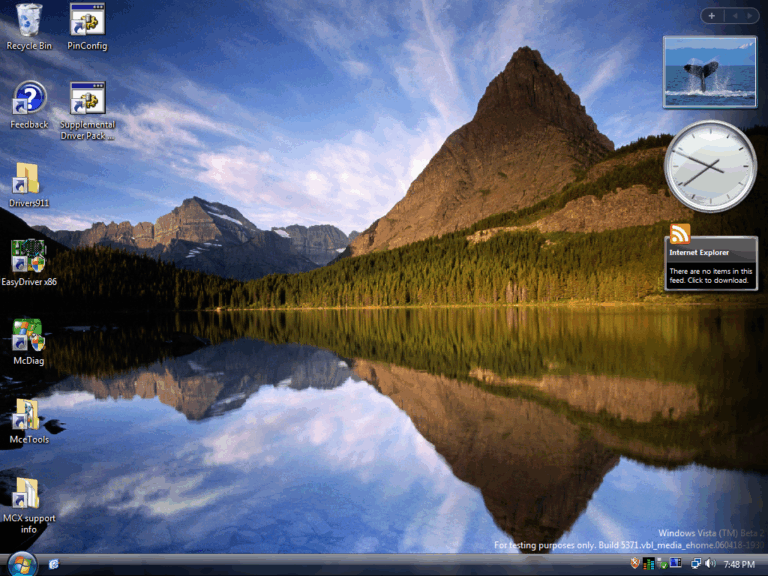Click the network connection tray icon

click(695, 564)
